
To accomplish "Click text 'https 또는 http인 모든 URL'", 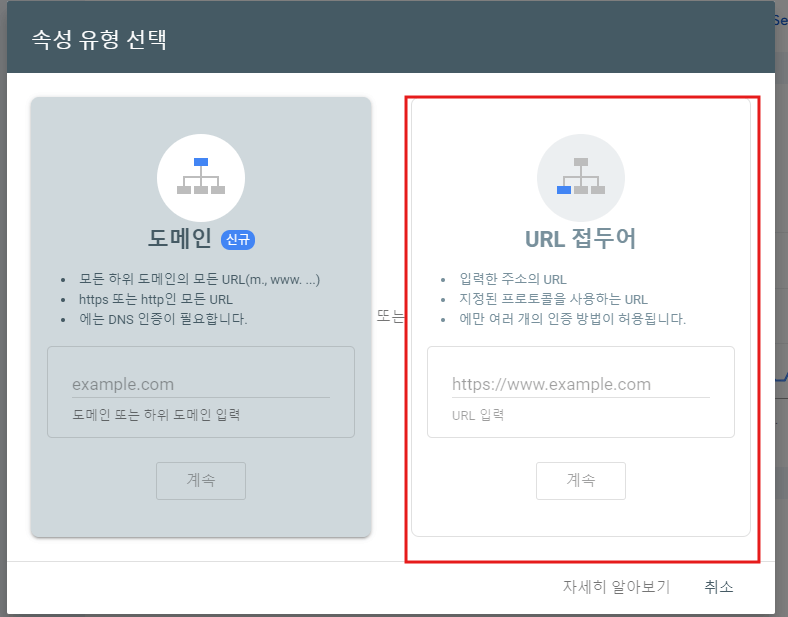I will [x=156, y=299].
